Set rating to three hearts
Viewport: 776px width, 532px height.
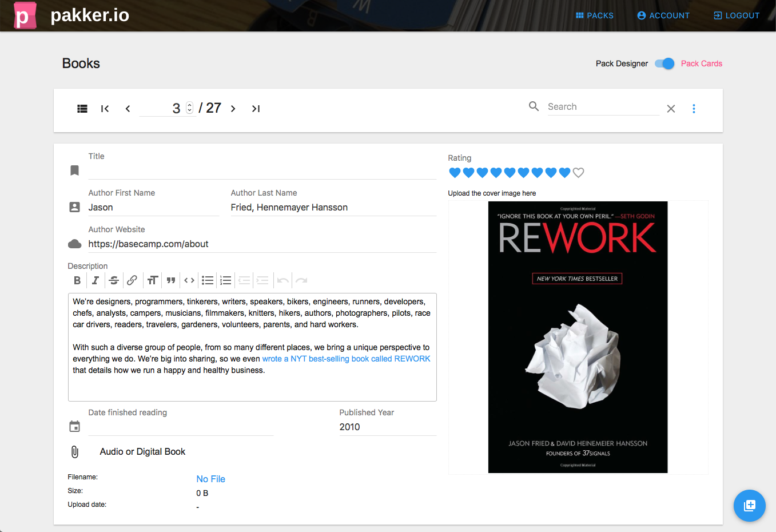point(482,173)
